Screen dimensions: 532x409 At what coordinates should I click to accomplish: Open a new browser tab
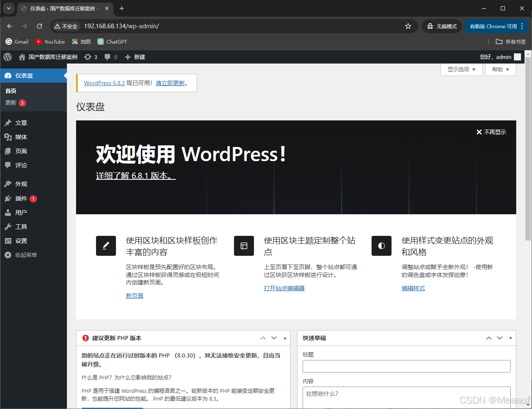tap(122, 8)
